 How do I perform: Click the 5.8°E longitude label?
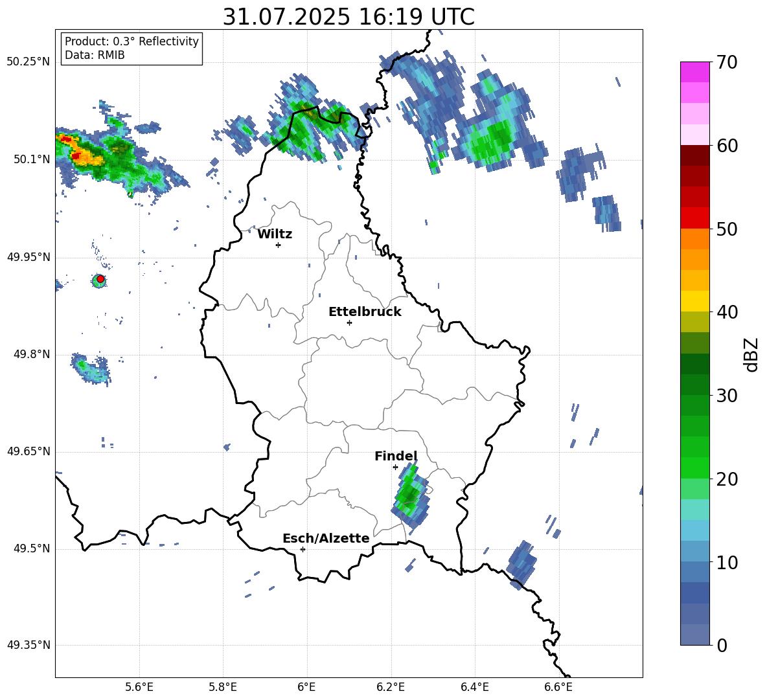pos(223,687)
